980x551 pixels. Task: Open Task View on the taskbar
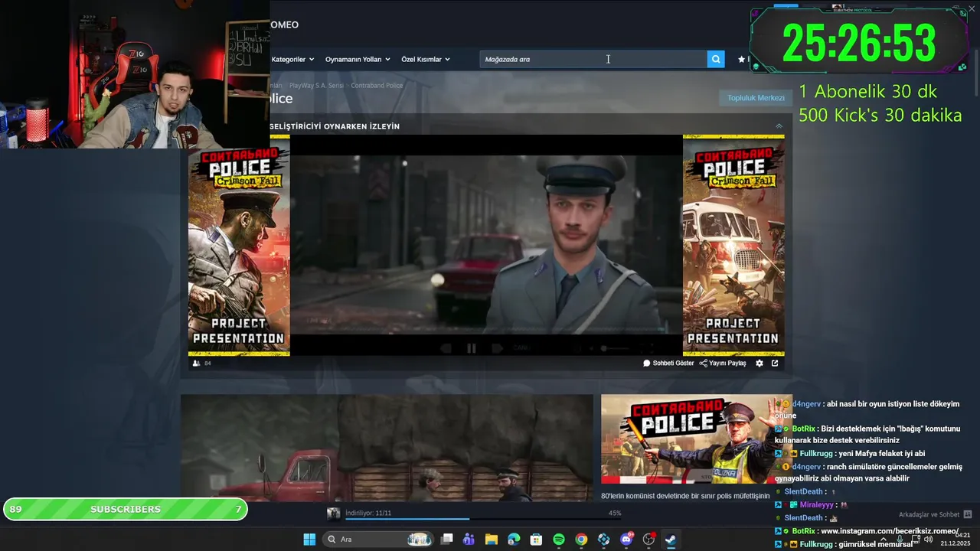click(x=447, y=540)
